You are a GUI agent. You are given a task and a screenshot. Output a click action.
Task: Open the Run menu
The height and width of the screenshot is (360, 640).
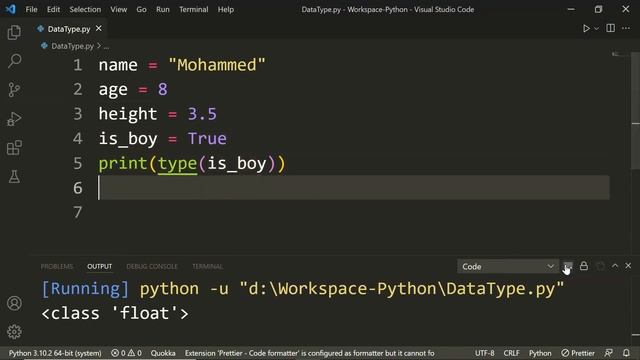(162, 9)
